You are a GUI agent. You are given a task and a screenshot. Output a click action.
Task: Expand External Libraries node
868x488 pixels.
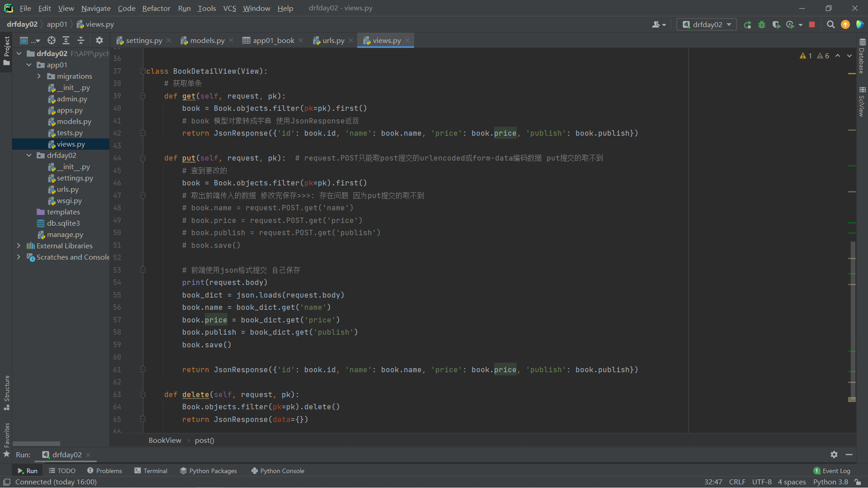point(19,246)
